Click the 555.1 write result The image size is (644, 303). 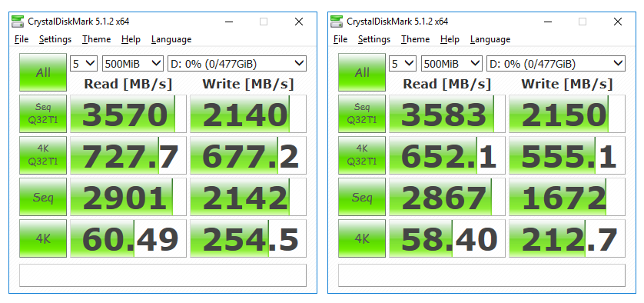pos(567,155)
